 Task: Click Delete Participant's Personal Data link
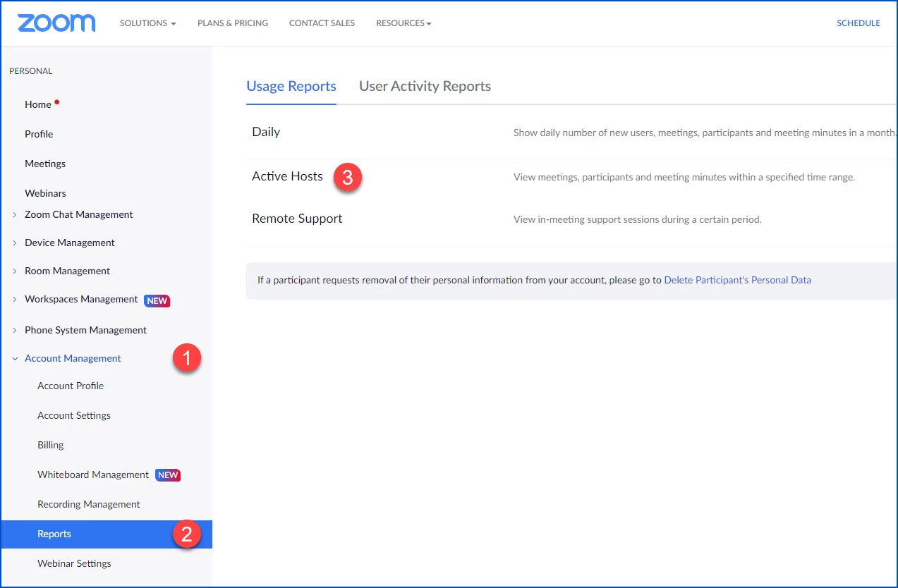click(x=738, y=280)
